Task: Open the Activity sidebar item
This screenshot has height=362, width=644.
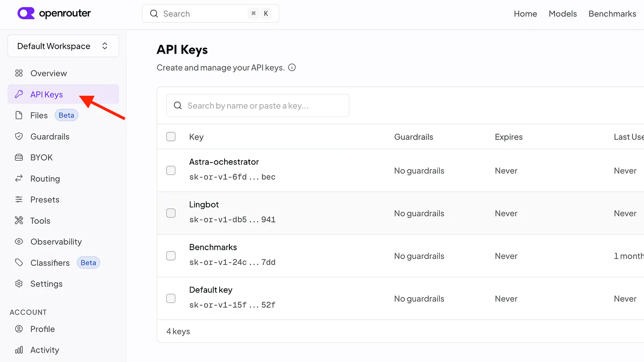Action: [x=63, y=350]
